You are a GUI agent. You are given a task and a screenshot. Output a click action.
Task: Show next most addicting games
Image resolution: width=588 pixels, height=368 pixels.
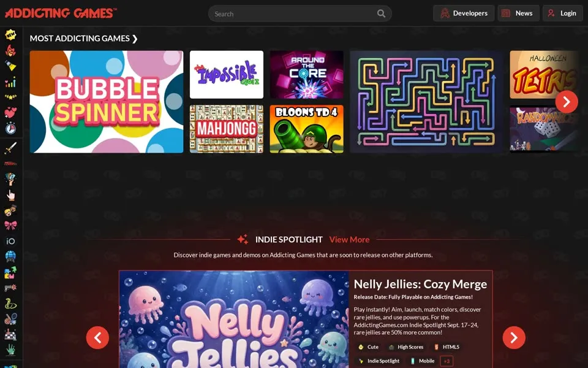click(567, 102)
